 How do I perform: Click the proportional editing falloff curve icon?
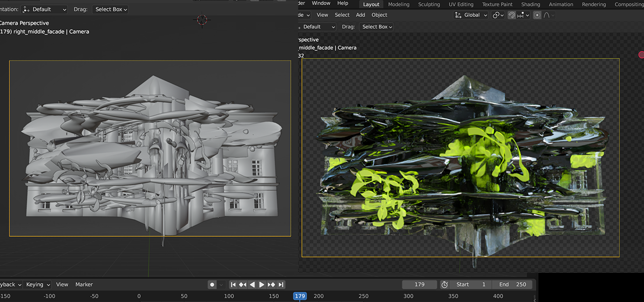(x=547, y=15)
